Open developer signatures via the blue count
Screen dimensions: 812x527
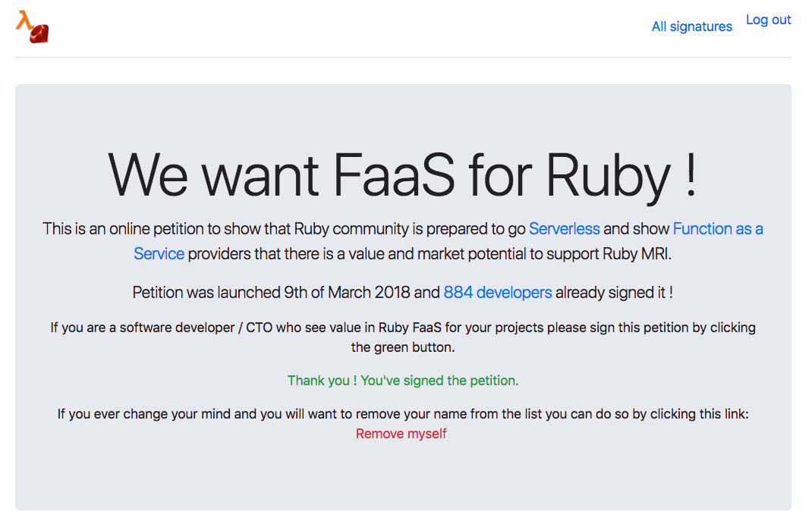[498, 292]
